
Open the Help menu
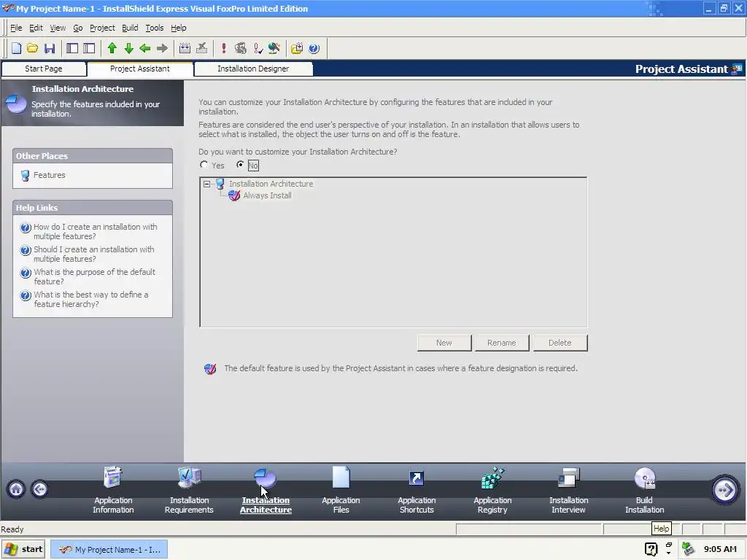click(179, 28)
